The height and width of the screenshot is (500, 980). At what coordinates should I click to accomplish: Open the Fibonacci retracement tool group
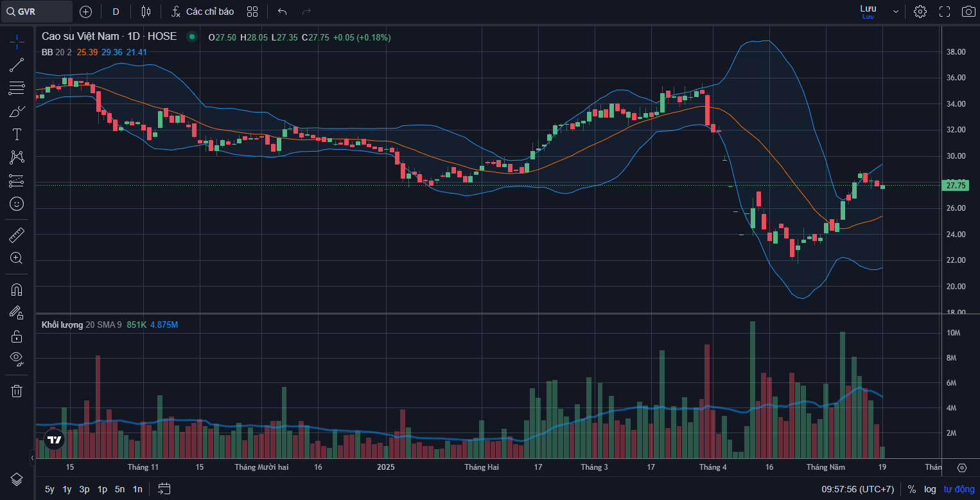17,88
